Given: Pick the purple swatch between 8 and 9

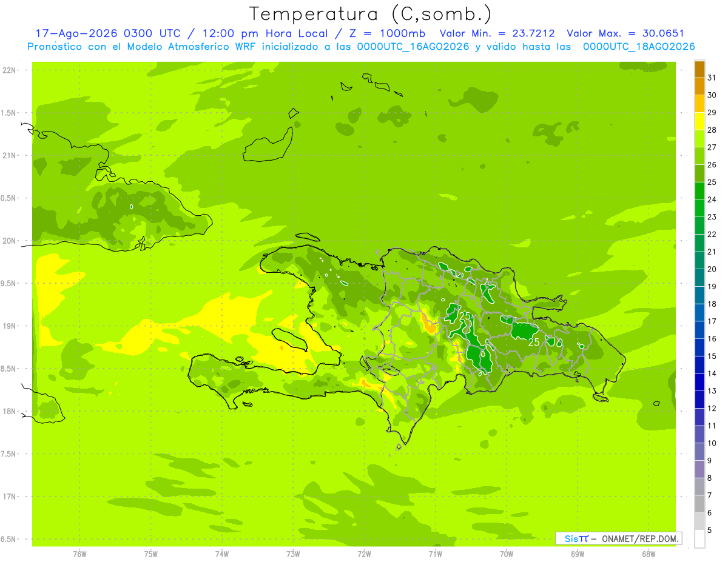Looking at the screenshot, I should point(699,469).
